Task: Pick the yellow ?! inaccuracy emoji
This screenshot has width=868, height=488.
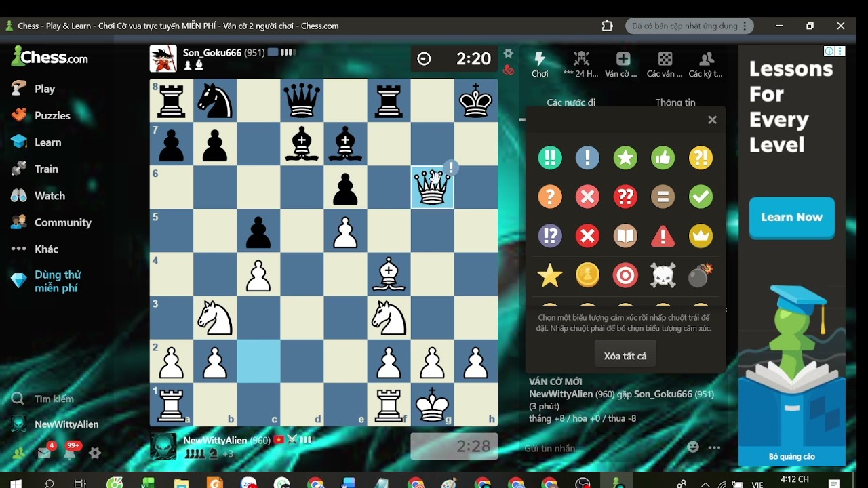Action: (x=701, y=157)
